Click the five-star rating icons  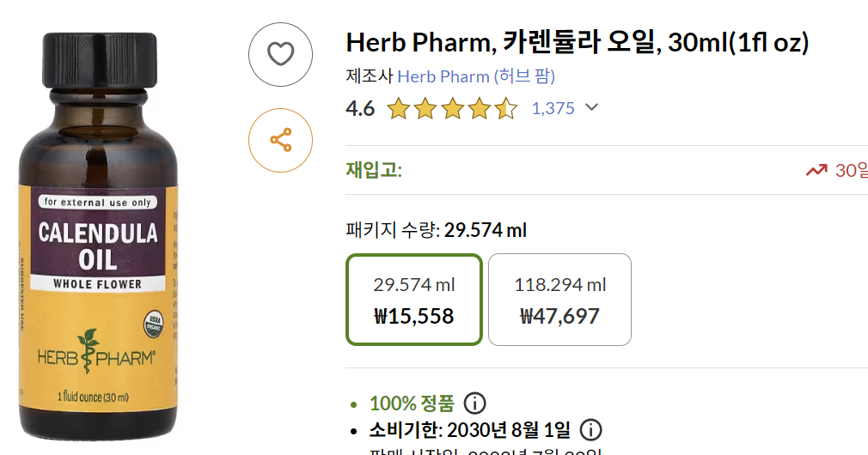click(452, 109)
